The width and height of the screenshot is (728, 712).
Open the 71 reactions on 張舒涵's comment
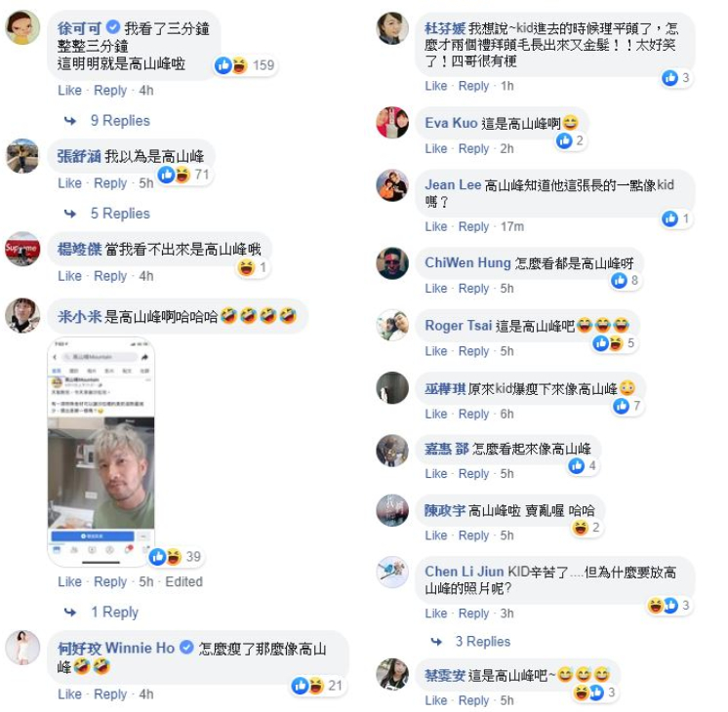pyautogui.click(x=184, y=175)
